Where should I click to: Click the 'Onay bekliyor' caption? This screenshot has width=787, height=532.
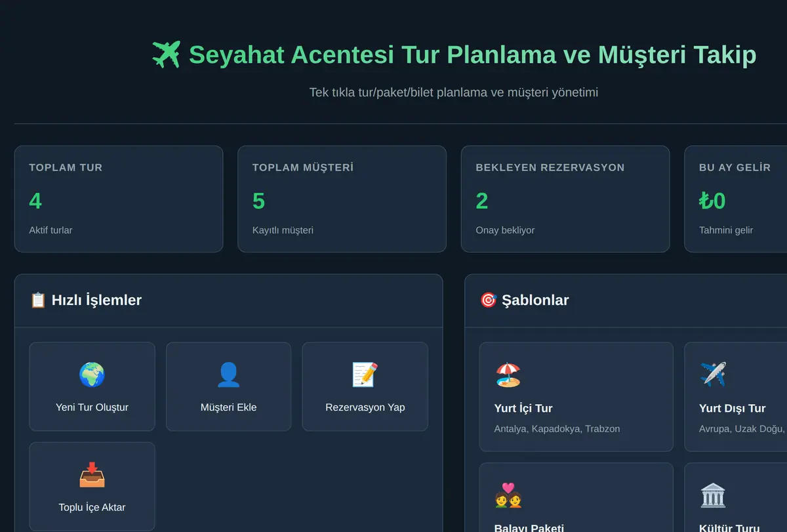pos(505,230)
